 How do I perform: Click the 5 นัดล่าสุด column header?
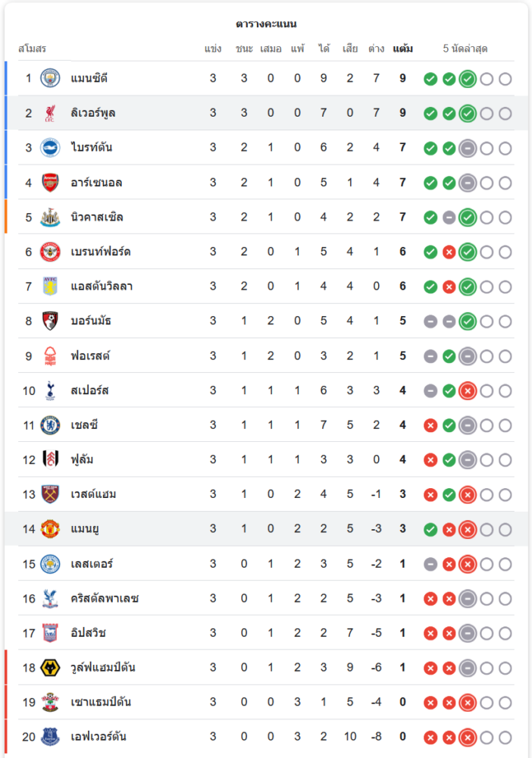[x=465, y=49]
